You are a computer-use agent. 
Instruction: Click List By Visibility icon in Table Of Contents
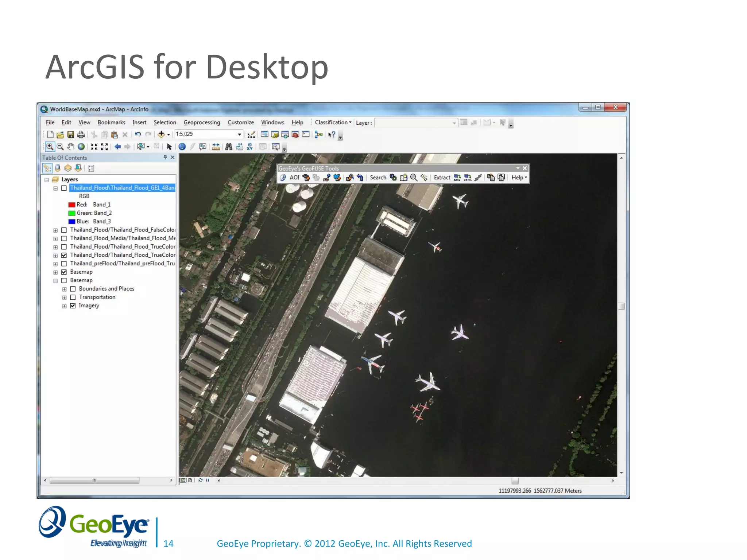(68, 168)
